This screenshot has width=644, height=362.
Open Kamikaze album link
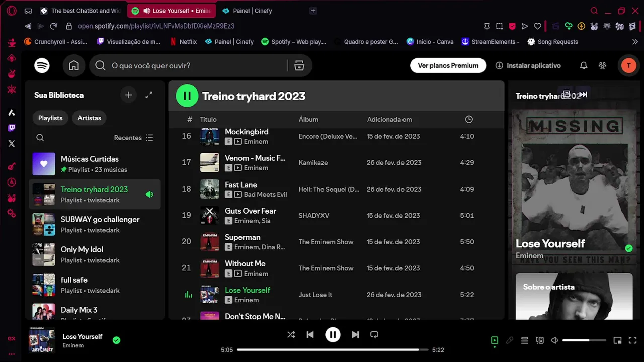[313, 163]
